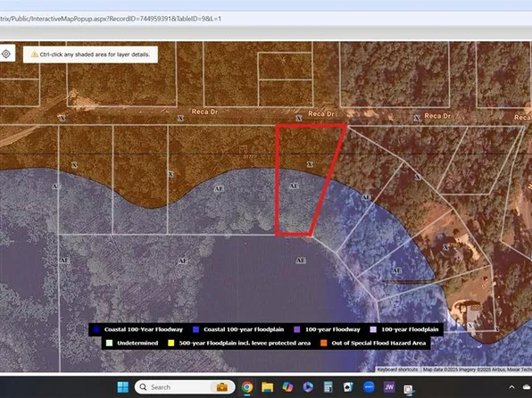Click the locate-me target icon on map

tap(6, 54)
